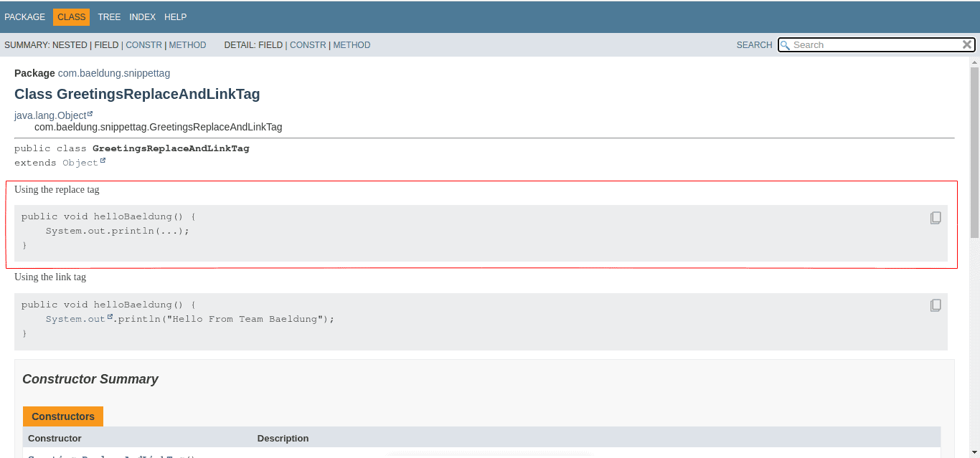The height and width of the screenshot is (458, 980).
Task: Open the INDEX navigation item
Action: click(x=143, y=17)
